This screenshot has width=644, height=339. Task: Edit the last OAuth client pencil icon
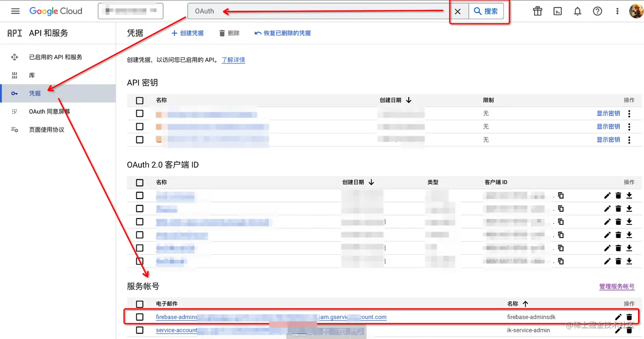tap(607, 261)
